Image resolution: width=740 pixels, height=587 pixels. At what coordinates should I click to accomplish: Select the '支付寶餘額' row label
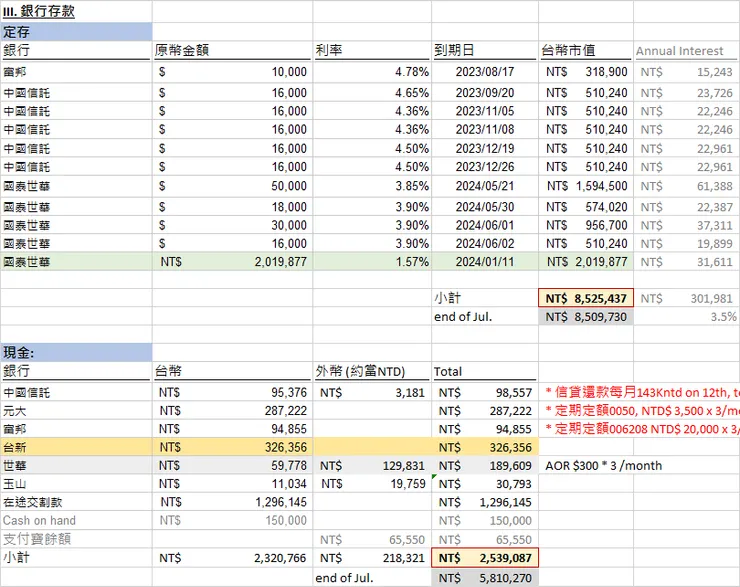37,539
